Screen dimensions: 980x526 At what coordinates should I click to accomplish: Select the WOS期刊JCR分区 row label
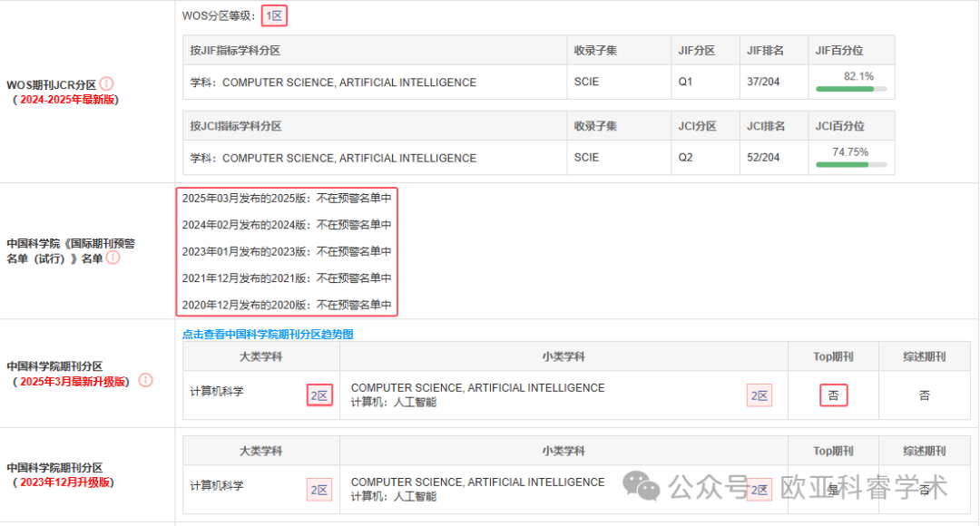tap(52, 85)
